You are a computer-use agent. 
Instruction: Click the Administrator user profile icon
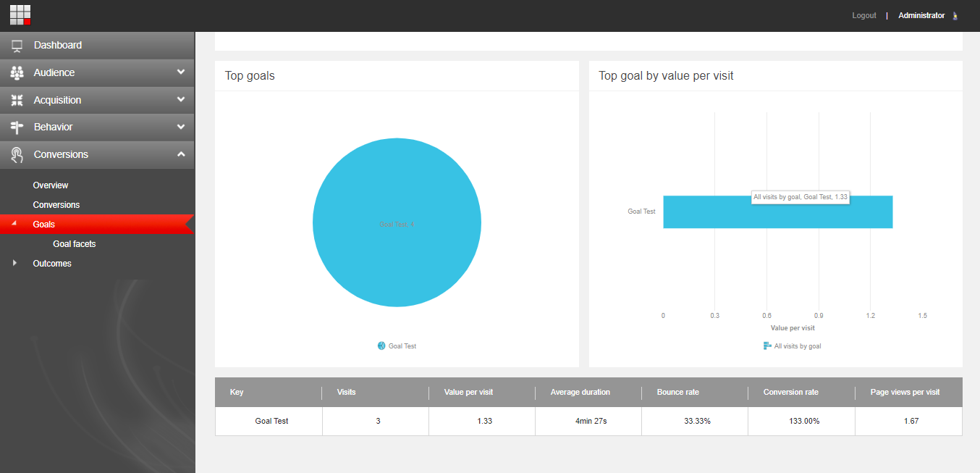(955, 16)
